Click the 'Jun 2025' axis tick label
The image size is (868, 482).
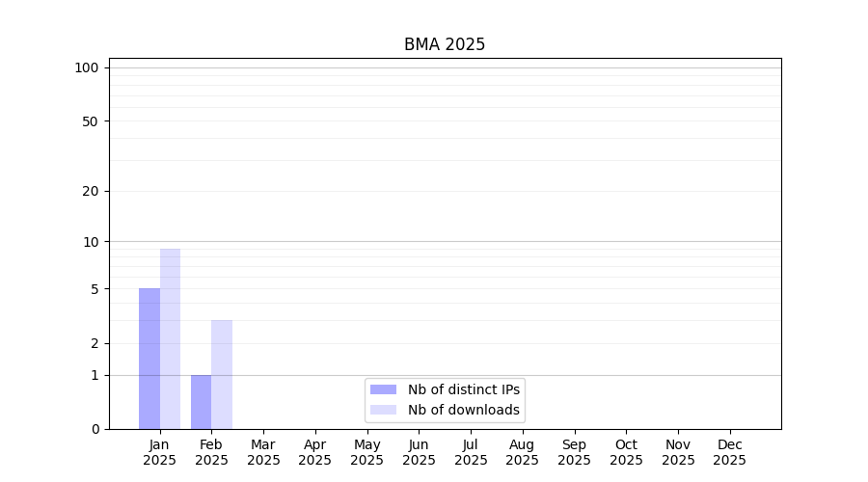pos(419,452)
